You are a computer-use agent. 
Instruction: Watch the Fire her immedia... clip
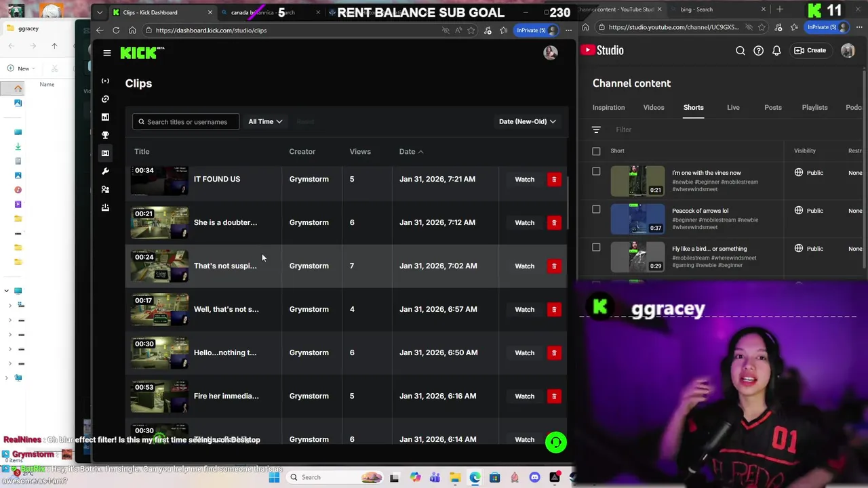pos(524,396)
